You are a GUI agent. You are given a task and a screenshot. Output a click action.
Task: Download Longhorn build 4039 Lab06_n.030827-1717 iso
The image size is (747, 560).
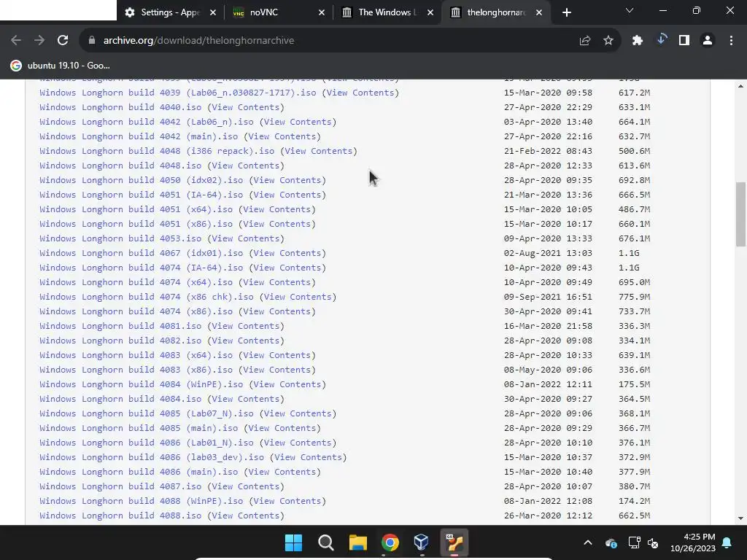coord(178,93)
